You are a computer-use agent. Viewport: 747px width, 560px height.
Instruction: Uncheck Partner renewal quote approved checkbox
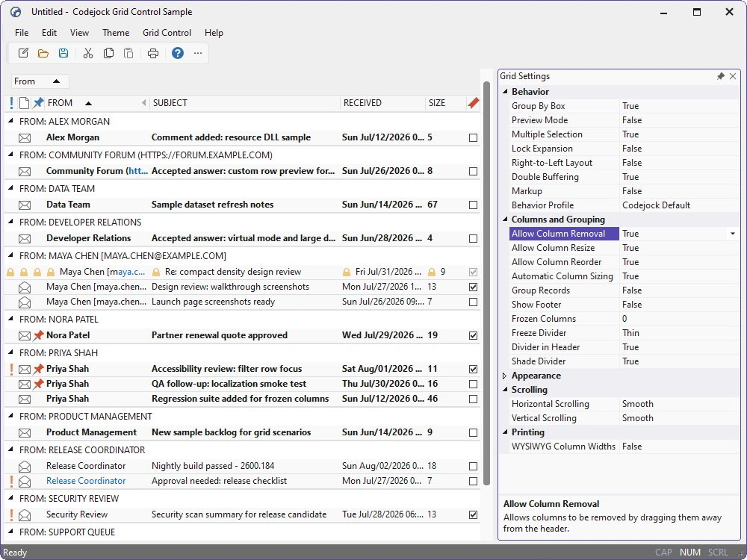pyautogui.click(x=473, y=336)
